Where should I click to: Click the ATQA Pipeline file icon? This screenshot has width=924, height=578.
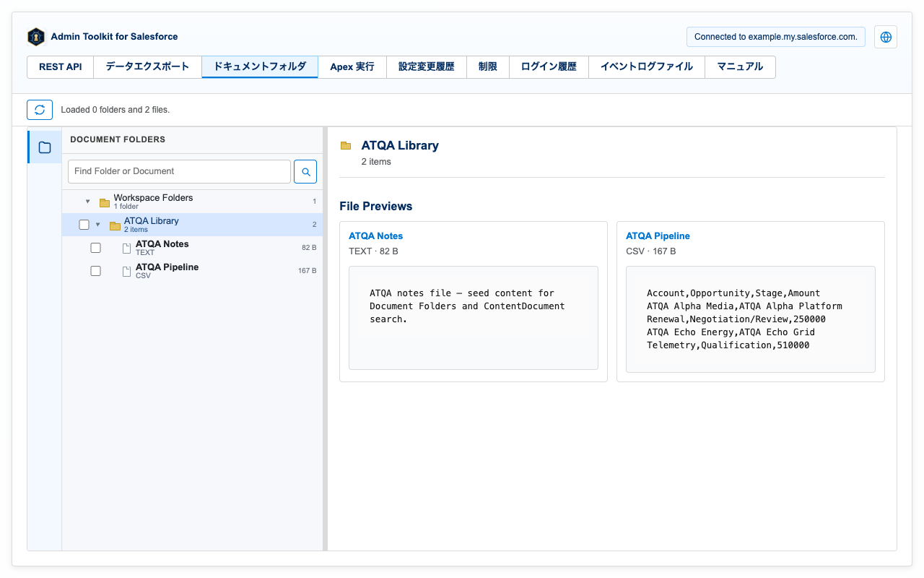(126, 272)
